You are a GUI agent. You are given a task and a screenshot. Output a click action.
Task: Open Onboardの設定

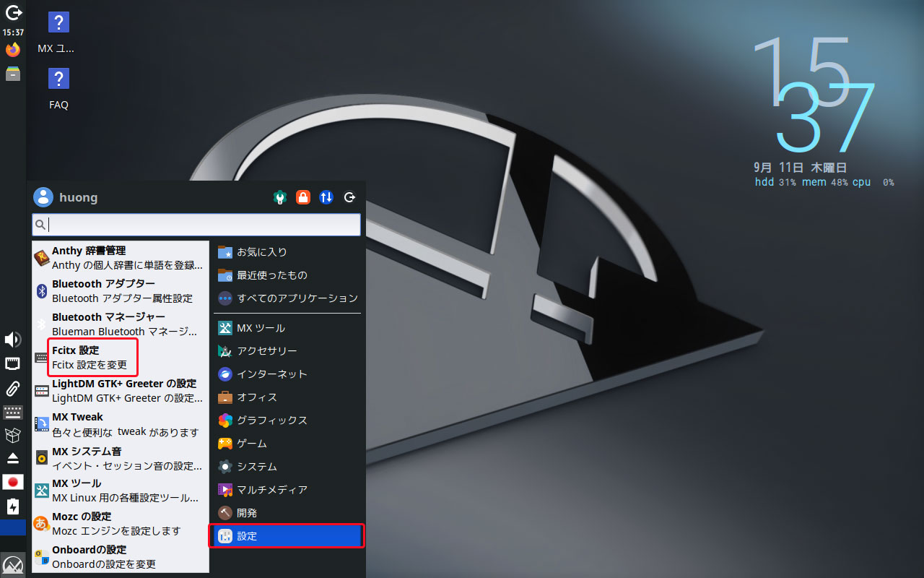pos(121,557)
